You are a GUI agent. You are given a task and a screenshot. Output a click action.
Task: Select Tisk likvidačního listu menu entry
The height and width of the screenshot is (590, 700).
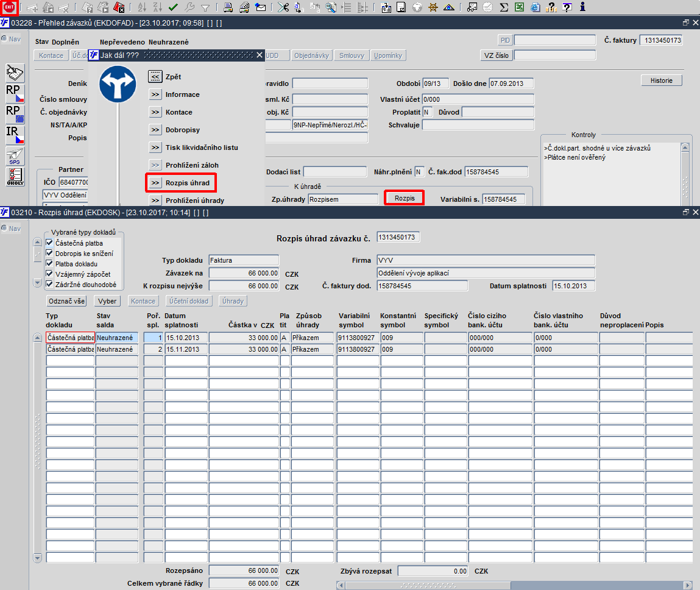tap(201, 147)
